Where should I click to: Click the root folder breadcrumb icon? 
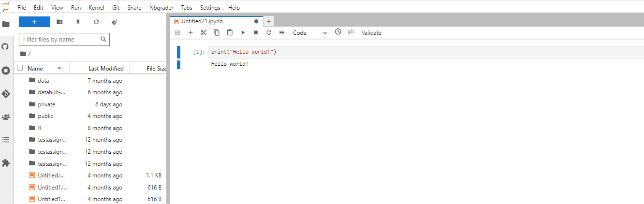[23, 54]
